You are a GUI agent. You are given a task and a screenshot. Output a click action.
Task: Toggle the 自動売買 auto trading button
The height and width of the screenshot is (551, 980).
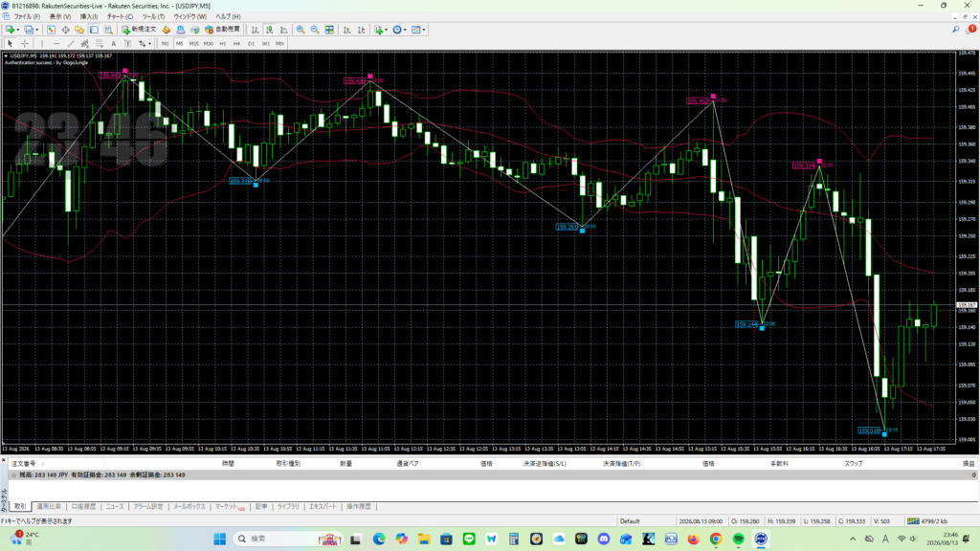tap(222, 30)
